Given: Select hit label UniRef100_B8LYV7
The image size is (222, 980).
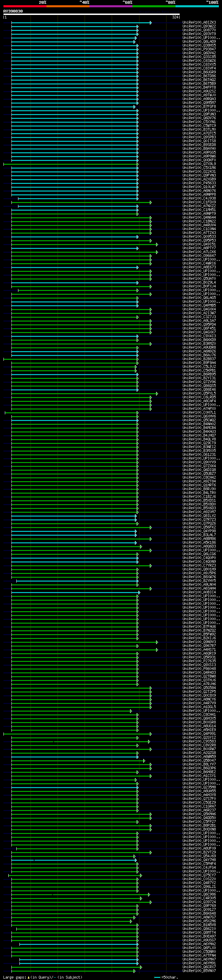Looking at the screenshot, I should [x=199, y=764].
